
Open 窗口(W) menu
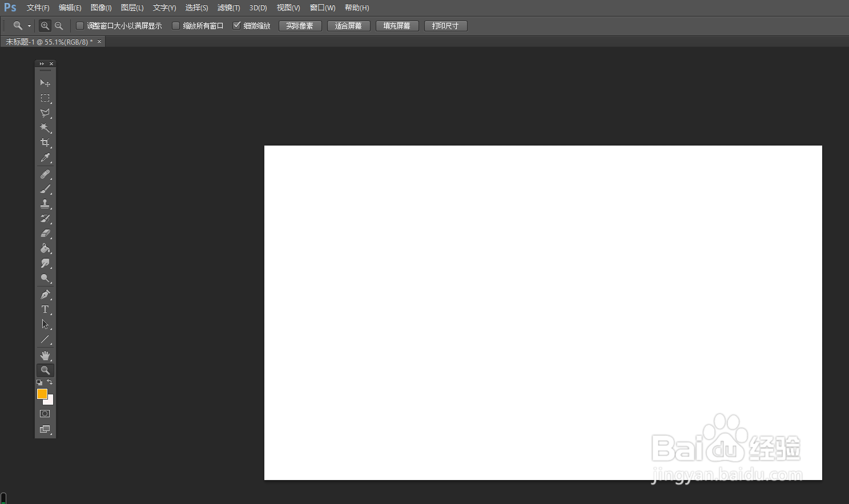[x=323, y=8]
